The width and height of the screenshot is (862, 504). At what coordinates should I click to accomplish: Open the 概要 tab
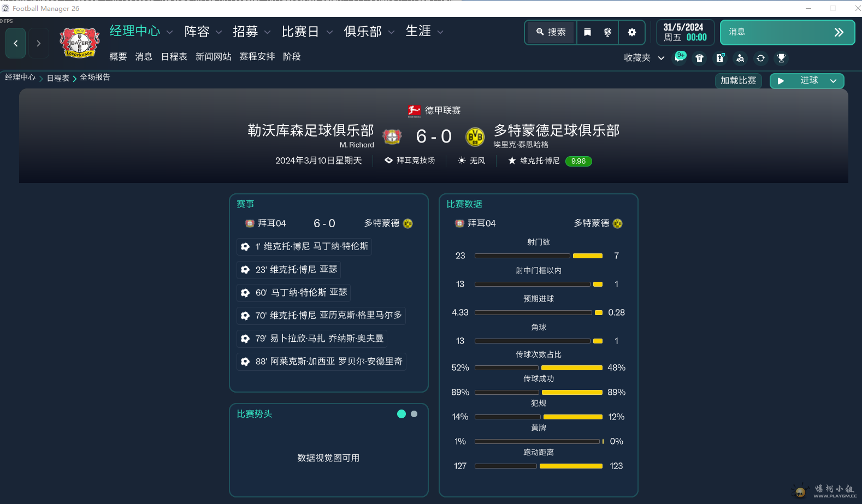[x=118, y=57]
